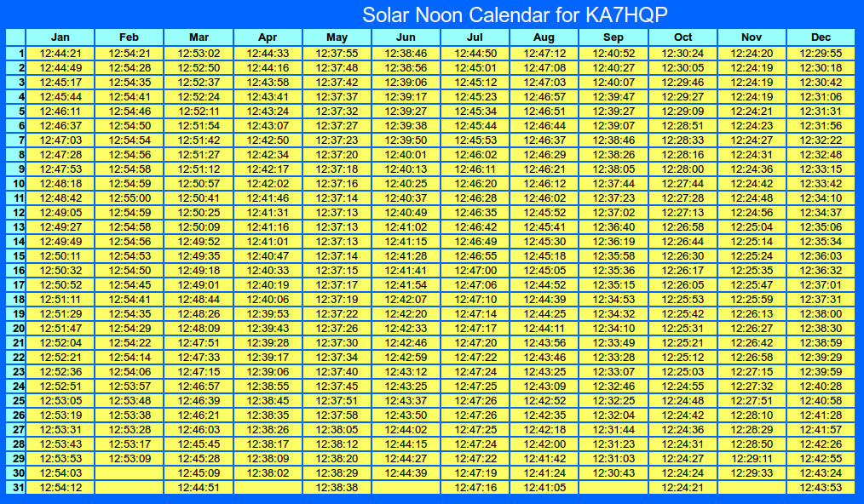Screen dimensions: 864x504
Task: Click November 25 cell 12:27:51
Action: point(752,400)
